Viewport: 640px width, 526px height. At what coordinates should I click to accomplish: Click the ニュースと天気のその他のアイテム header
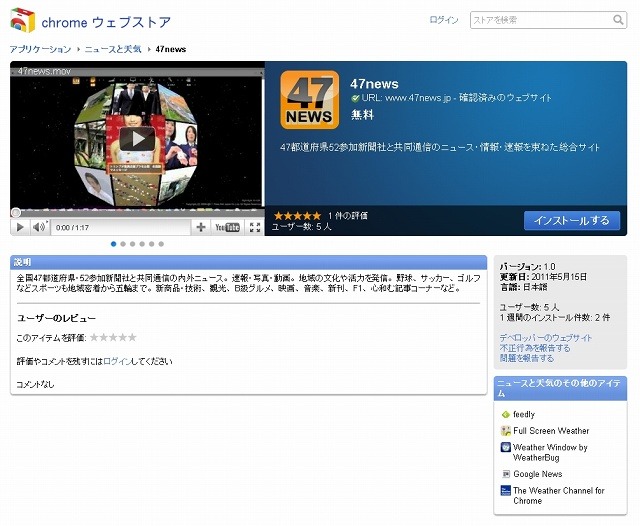560,388
